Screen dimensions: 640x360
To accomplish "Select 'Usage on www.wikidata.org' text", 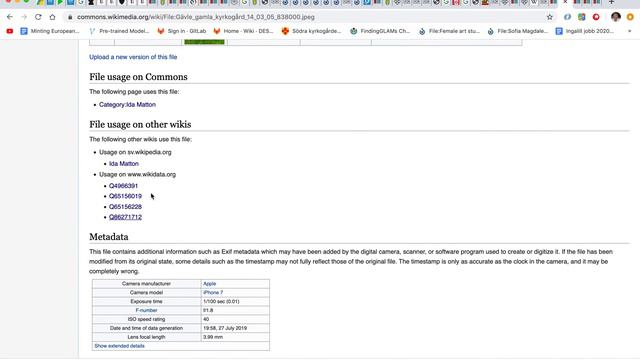I will coord(138,174).
